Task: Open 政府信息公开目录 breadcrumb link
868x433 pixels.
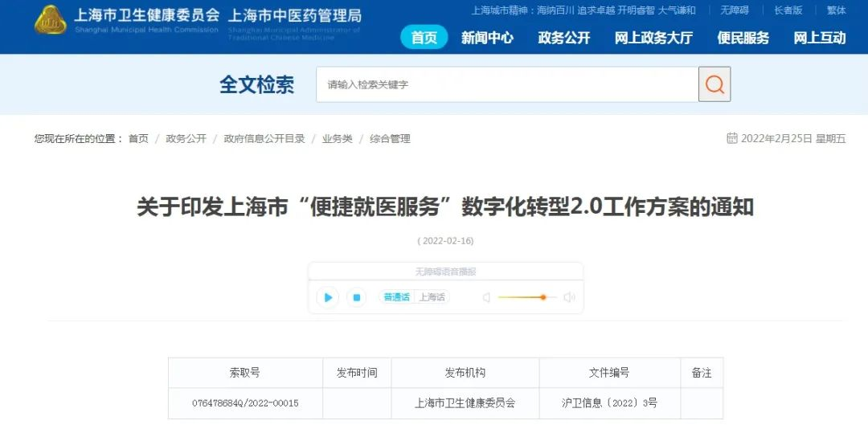Action: coord(264,139)
